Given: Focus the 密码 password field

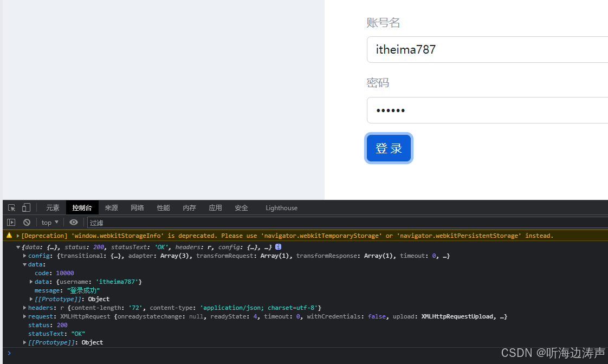Looking at the screenshot, I should pyautogui.click(x=487, y=110).
